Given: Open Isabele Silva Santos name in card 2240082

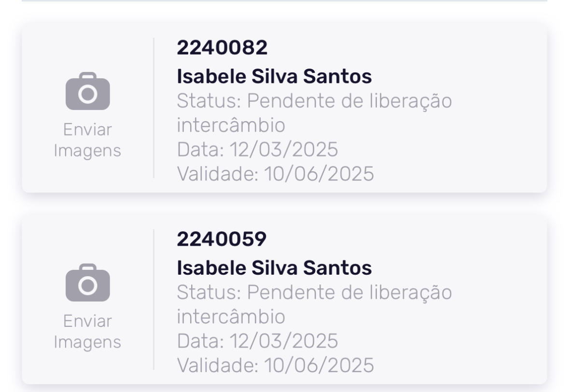Looking at the screenshot, I should pos(274,76).
